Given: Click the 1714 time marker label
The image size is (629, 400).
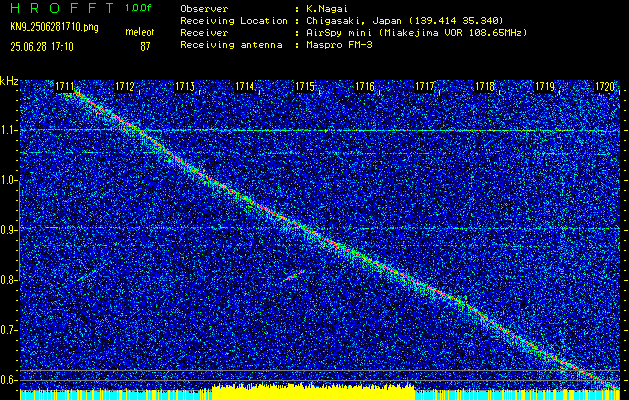Looking at the screenshot, I should [x=245, y=87].
